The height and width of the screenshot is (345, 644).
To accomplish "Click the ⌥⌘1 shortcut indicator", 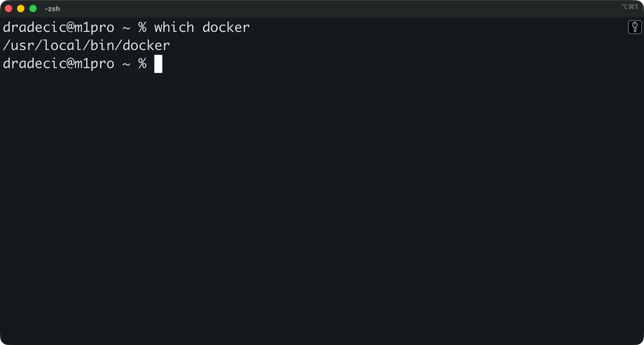I will [x=631, y=7].
